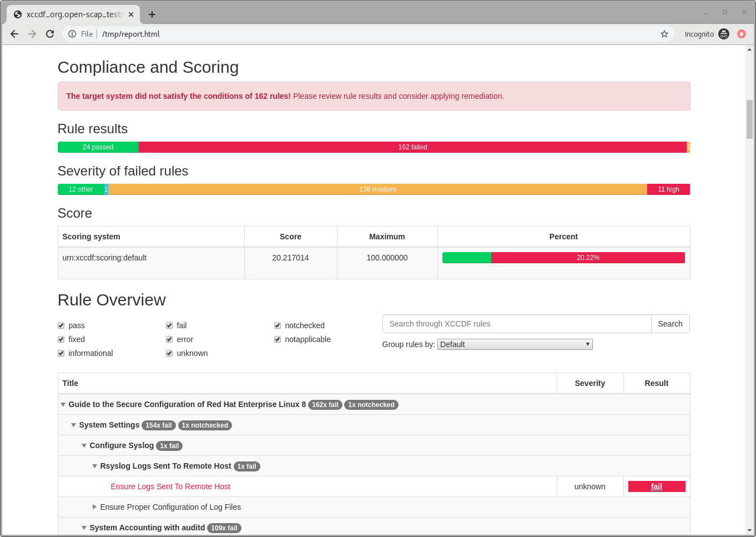Bookmark this page with star icon

point(664,34)
